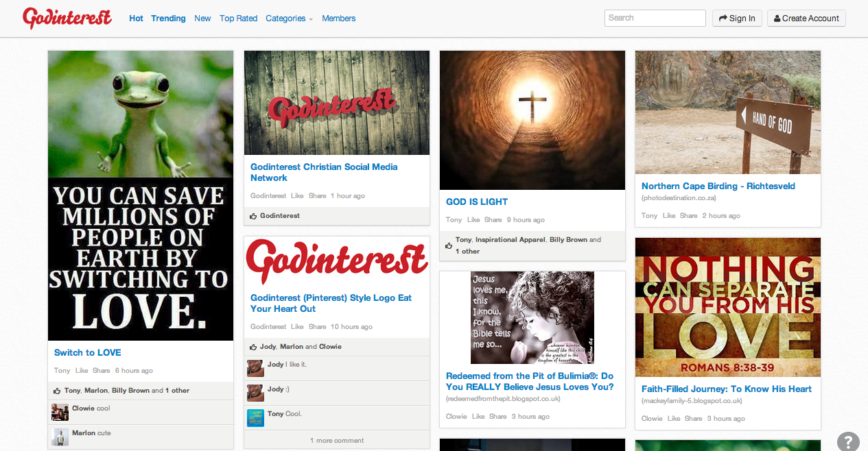Share the Redeemed from the Pit pin

pos(498,417)
